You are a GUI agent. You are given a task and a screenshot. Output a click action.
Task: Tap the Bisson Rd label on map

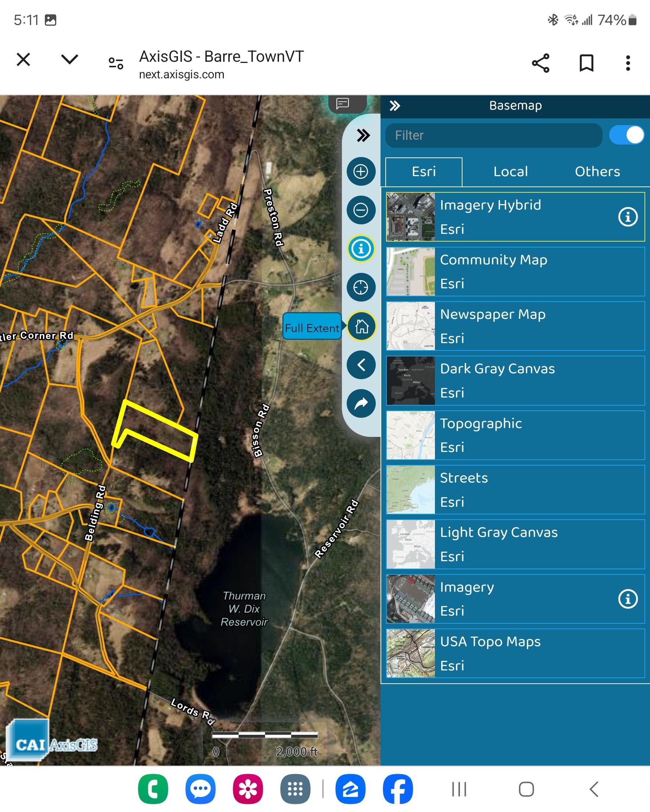pos(261,431)
